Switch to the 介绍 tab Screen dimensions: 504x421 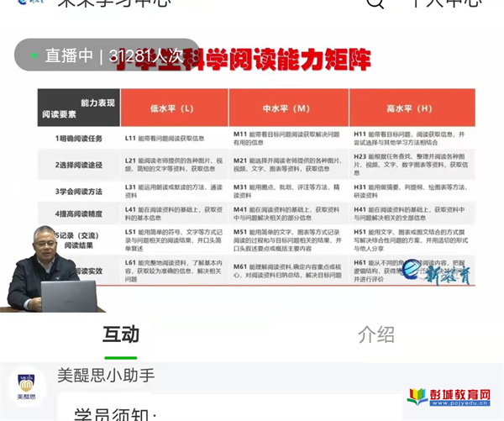point(375,334)
